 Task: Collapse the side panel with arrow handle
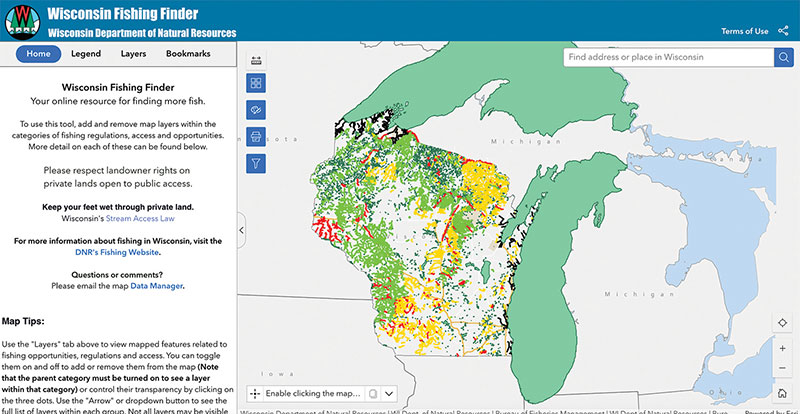point(241,230)
